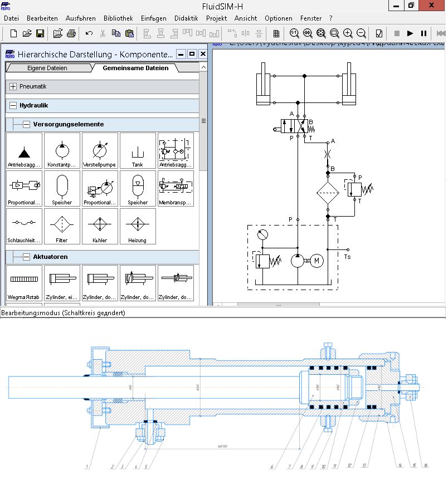Click the 4/2-way valve in circuit
Screen dimensions: 448x490
click(x=295, y=126)
